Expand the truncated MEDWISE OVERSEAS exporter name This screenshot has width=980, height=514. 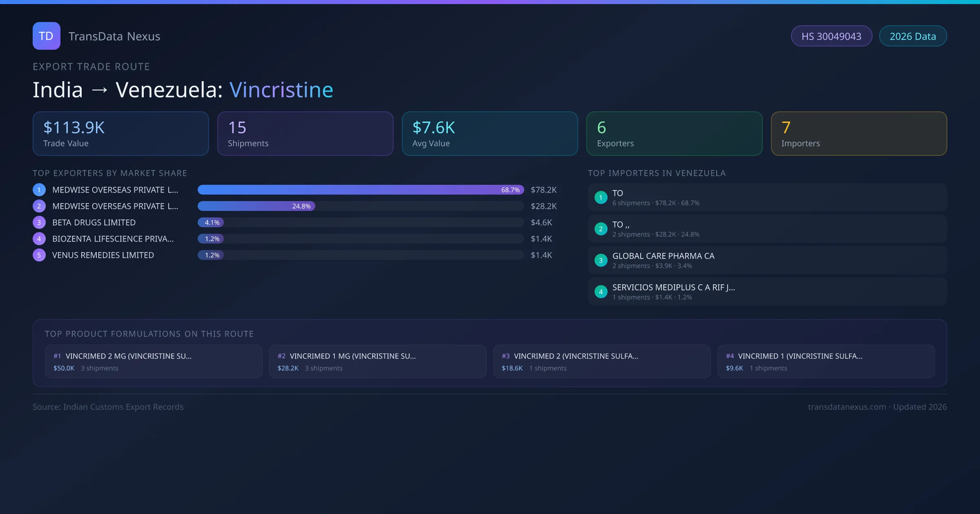(114, 189)
